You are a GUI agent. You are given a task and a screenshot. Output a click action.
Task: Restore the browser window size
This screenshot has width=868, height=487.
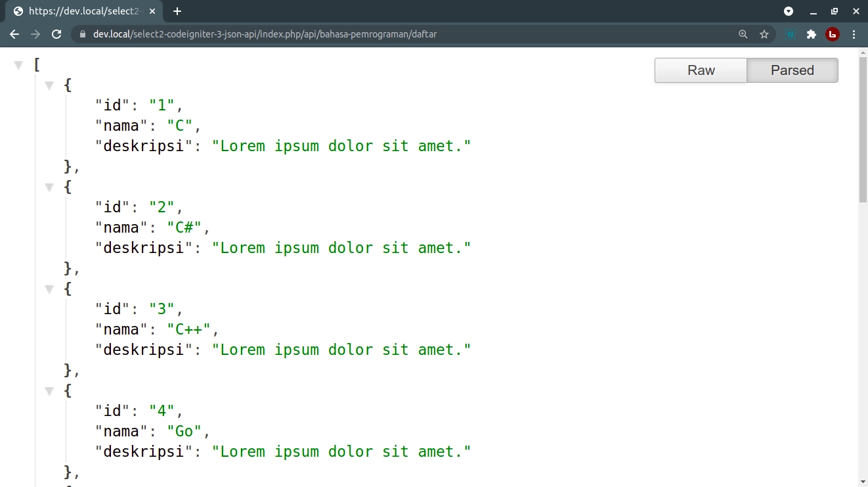coord(835,11)
